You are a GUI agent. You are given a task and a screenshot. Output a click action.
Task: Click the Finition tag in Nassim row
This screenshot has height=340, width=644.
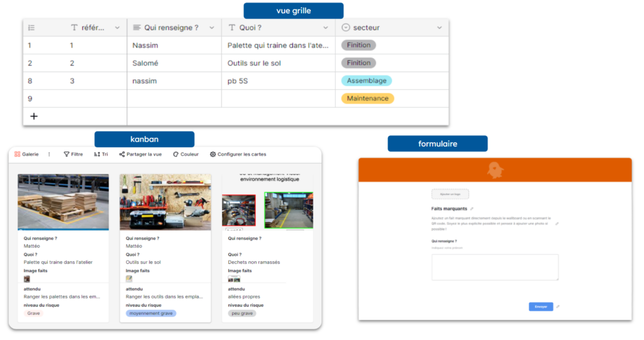[358, 45]
